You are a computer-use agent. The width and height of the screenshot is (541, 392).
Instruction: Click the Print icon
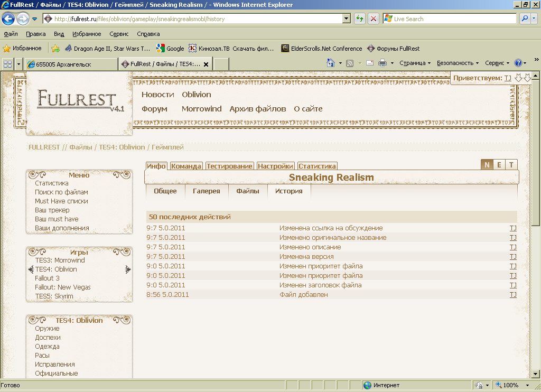tap(383, 63)
